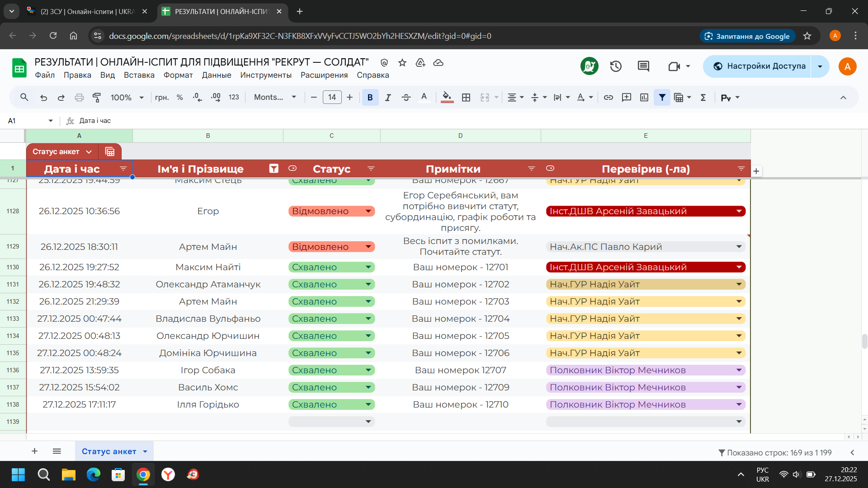The height and width of the screenshot is (488, 868).
Task: Toggle italic formatting button
Action: pyautogui.click(x=387, y=97)
